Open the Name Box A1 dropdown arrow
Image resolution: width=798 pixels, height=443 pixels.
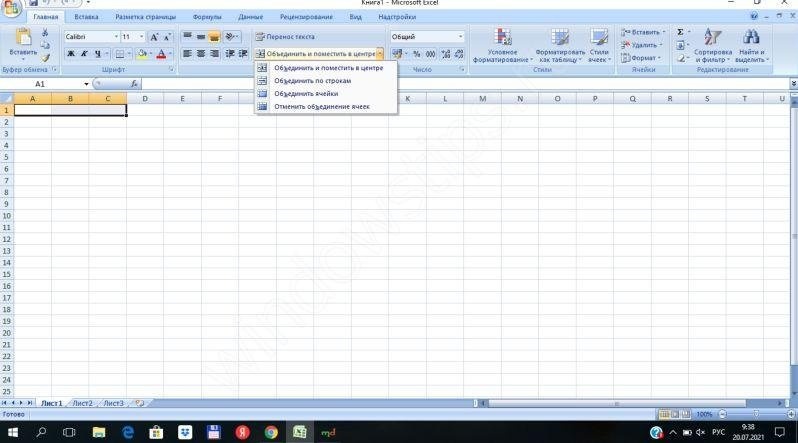point(87,84)
